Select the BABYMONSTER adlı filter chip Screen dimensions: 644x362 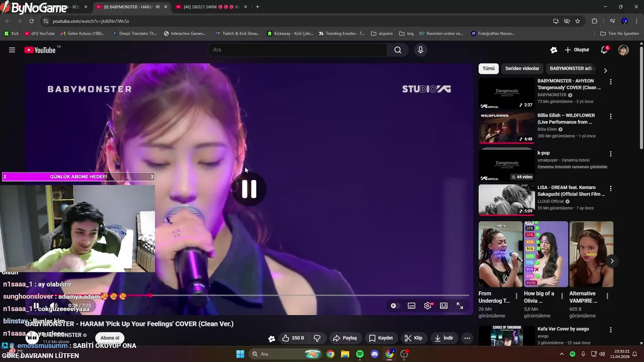[x=571, y=68]
